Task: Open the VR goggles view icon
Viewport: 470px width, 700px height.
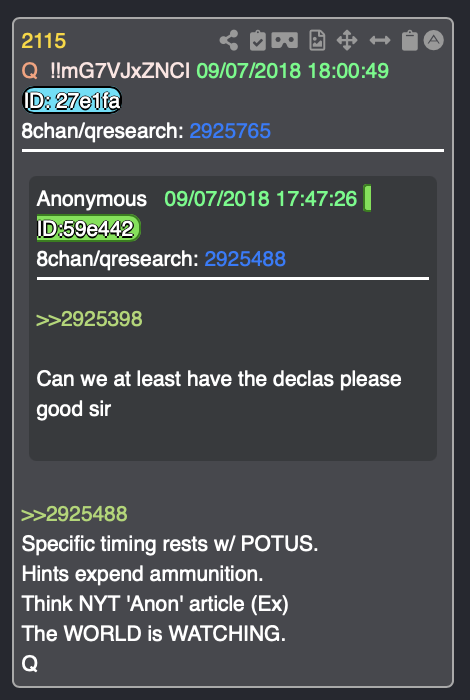Action: pos(285,41)
